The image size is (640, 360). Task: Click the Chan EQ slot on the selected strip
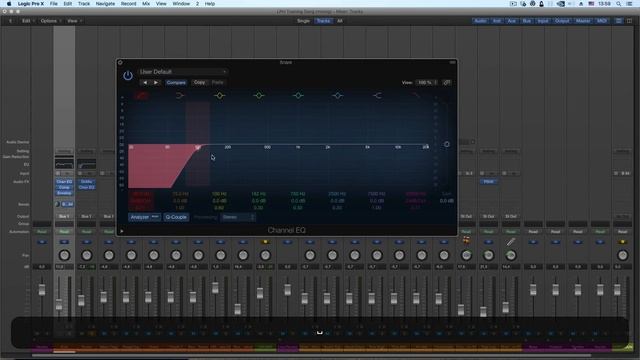[64, 182]
